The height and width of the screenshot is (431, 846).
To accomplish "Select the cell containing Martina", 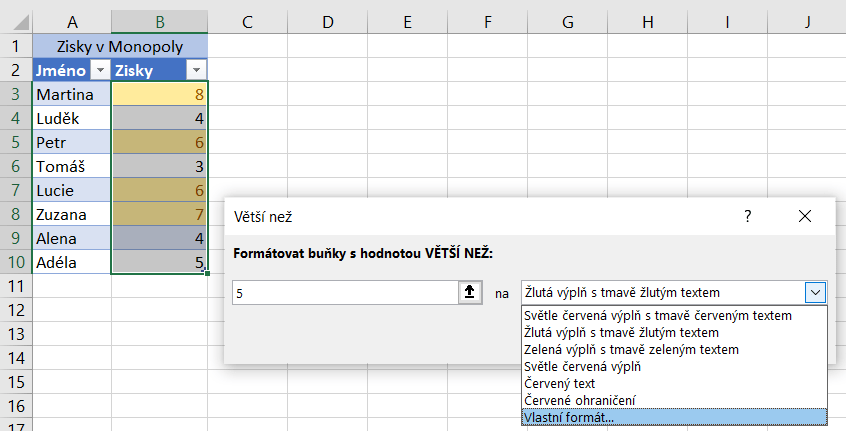I will click(71, 94).
